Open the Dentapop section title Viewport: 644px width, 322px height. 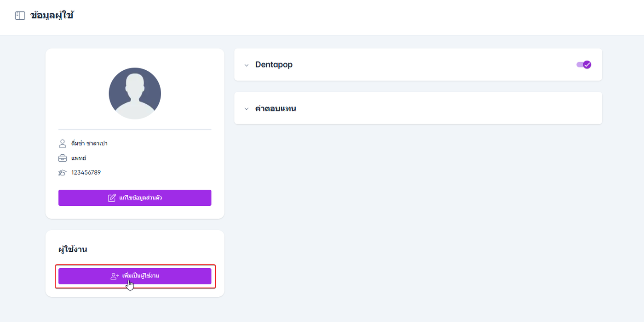pos(274,65)
